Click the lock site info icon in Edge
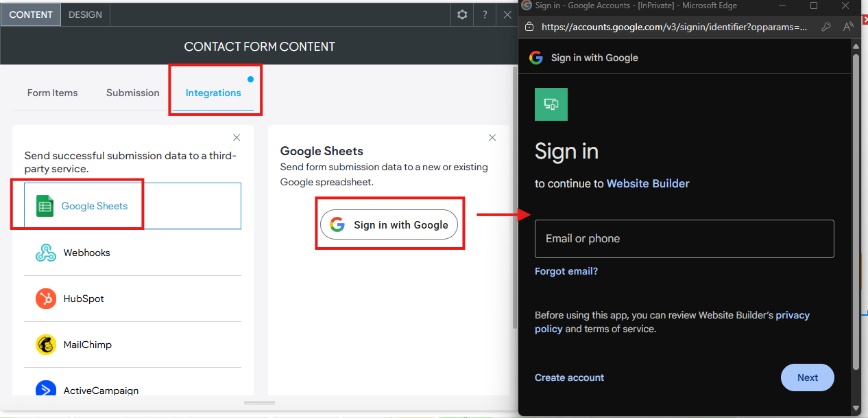 click(x=529, y=27)
